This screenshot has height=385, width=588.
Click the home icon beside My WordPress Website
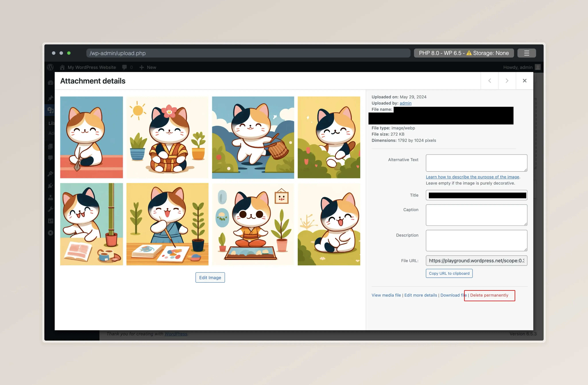click(62, 67)
